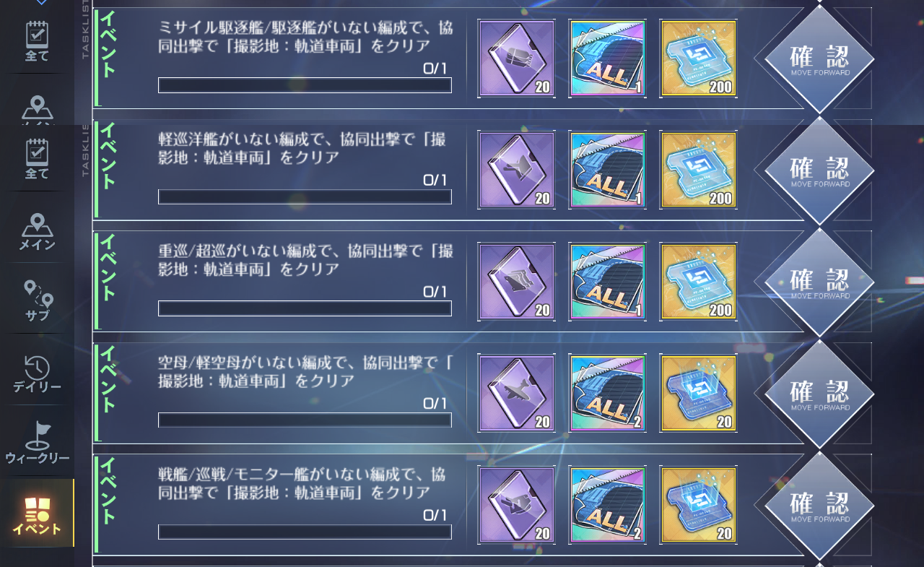Tap the cruiser skill book reward in second task
Image resolution: width=924 pixels, height=567 pixels.
point(516,170)
